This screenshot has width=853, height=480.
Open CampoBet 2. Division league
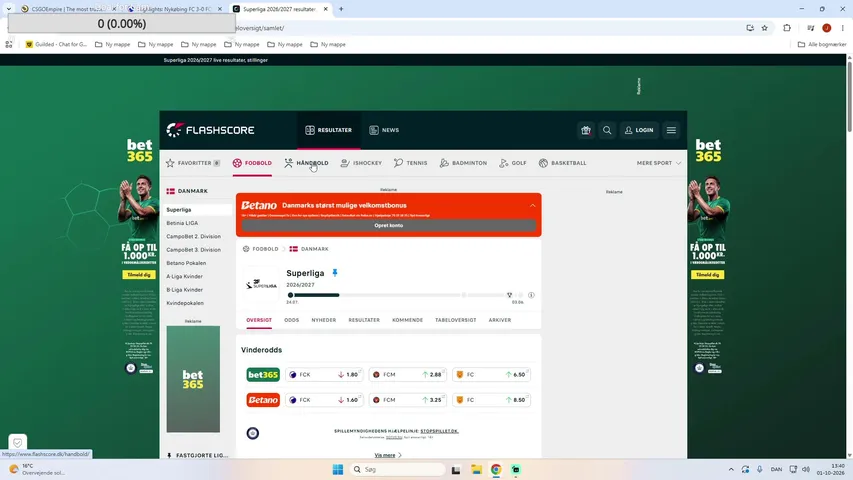(194, 236)
